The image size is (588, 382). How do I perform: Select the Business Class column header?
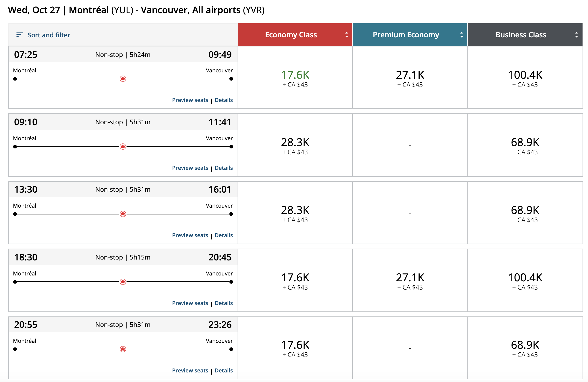click(521, 35)
